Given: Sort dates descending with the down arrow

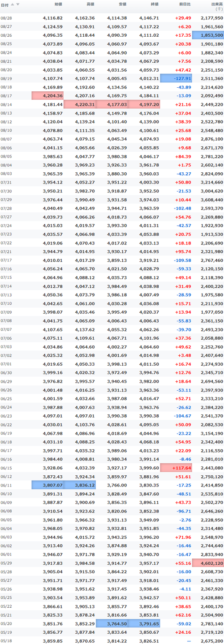Looking at the screenshot, I should (x=18, y=4).
